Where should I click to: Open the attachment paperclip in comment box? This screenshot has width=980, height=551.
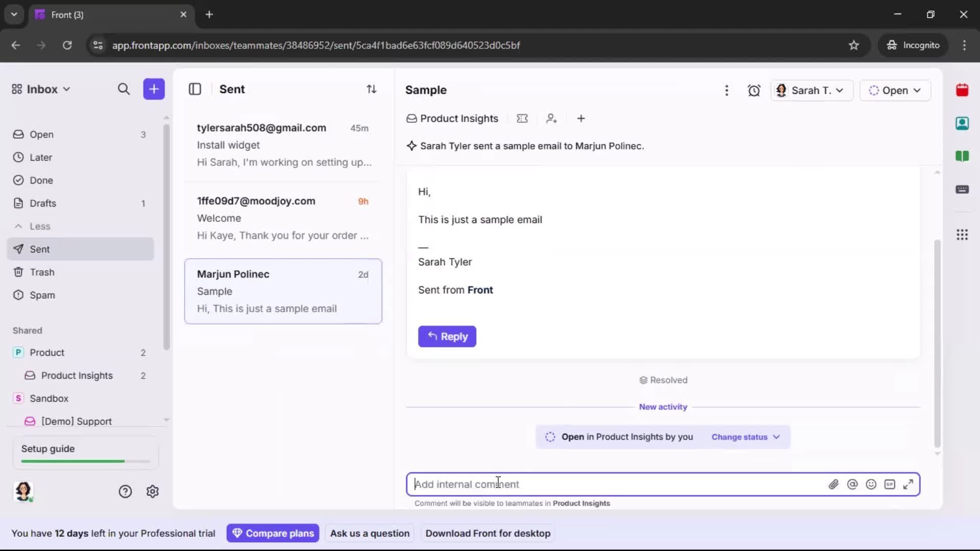point(834,484)
